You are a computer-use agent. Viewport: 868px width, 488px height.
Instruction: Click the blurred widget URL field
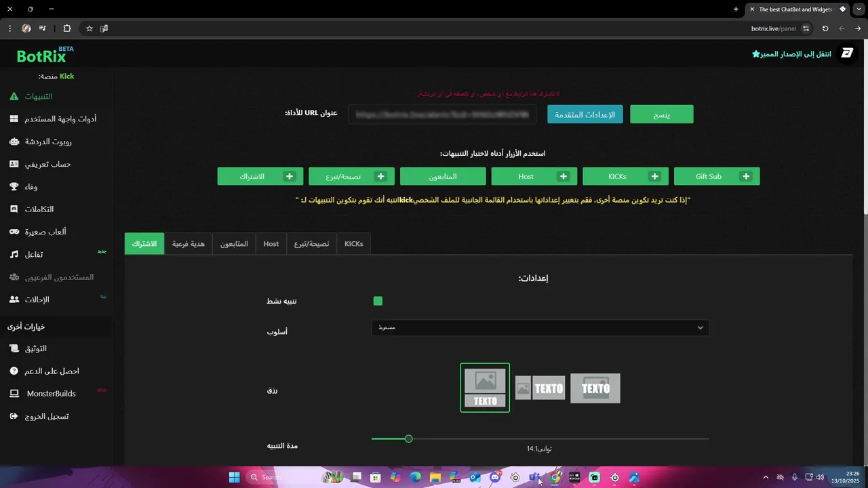tap(442, 115)
